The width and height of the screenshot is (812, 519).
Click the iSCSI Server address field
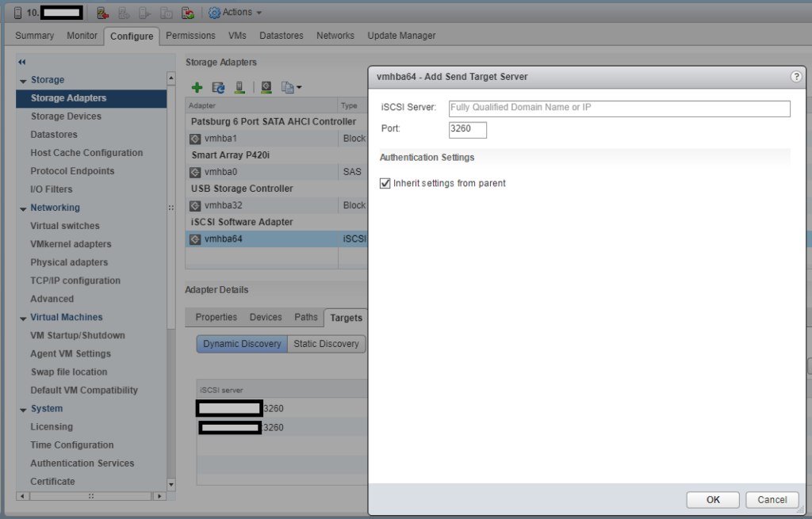coord(619,108)
